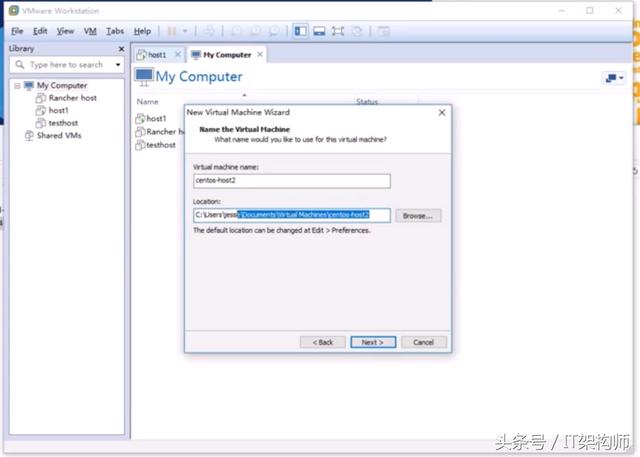Sort the list by Name column
This screenshot has width=640, height=457.
147,102
